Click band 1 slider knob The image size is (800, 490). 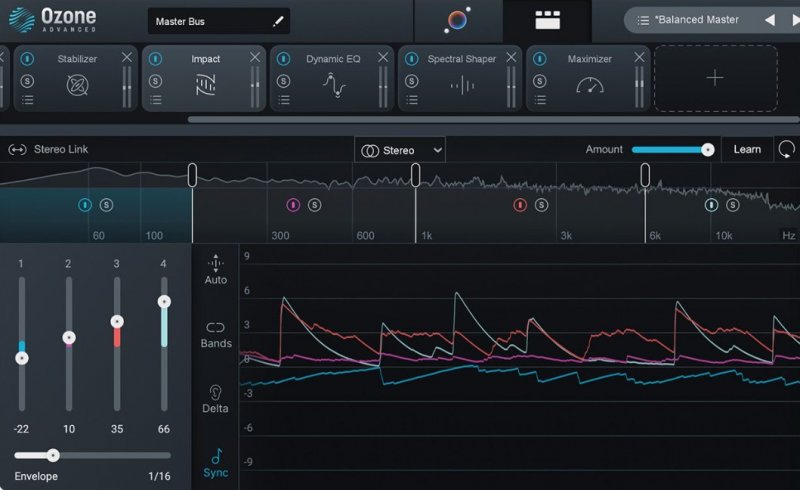[x=21, y=358]
